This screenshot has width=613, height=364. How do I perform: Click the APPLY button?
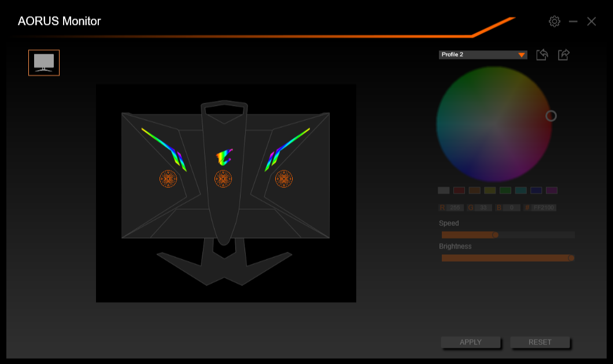tap(471, 342)
